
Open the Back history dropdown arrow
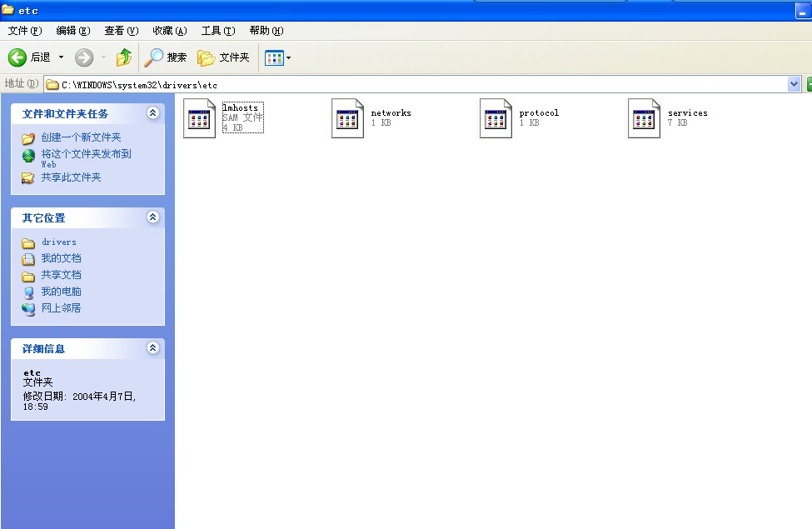[x=61, y=57]
